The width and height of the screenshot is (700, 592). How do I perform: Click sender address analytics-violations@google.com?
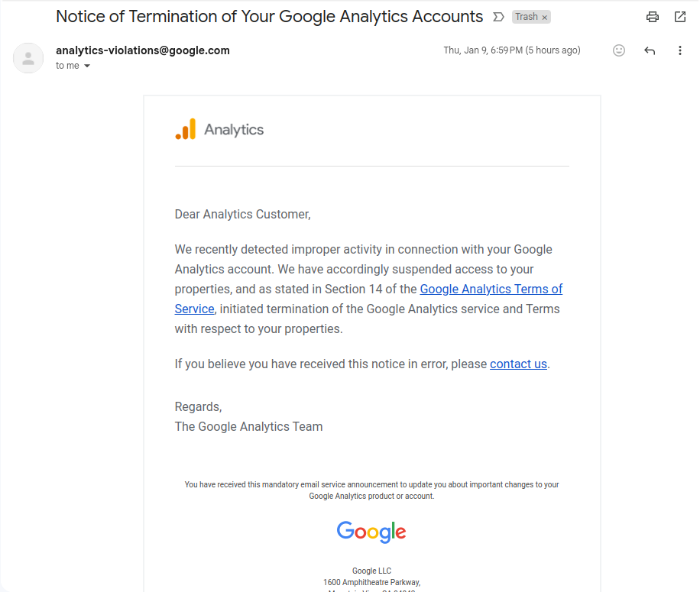[x=143, y=50]
